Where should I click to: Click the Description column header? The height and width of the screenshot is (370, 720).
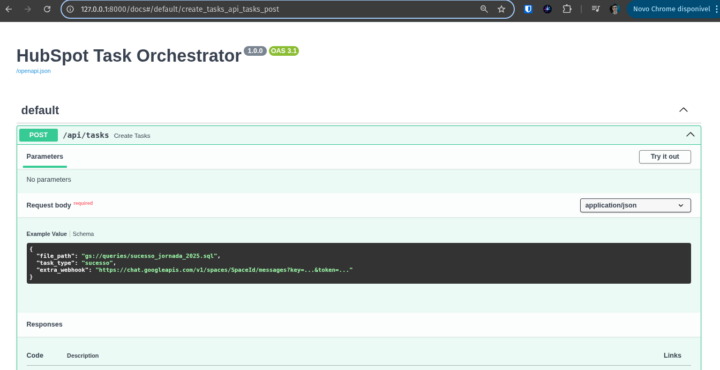(x=83, y=356)
